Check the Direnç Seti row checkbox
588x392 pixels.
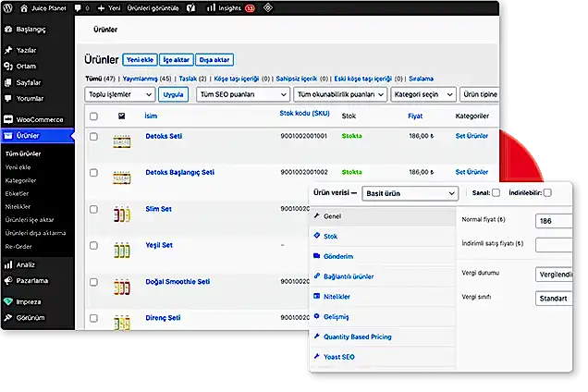coord(93,318)
